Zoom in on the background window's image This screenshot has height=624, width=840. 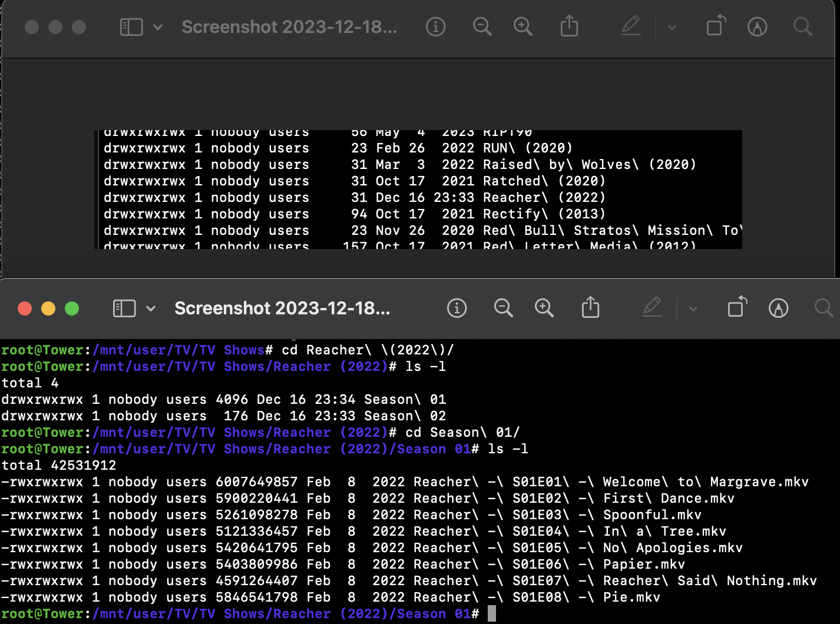pyautogui.click(x=522, y=27)
